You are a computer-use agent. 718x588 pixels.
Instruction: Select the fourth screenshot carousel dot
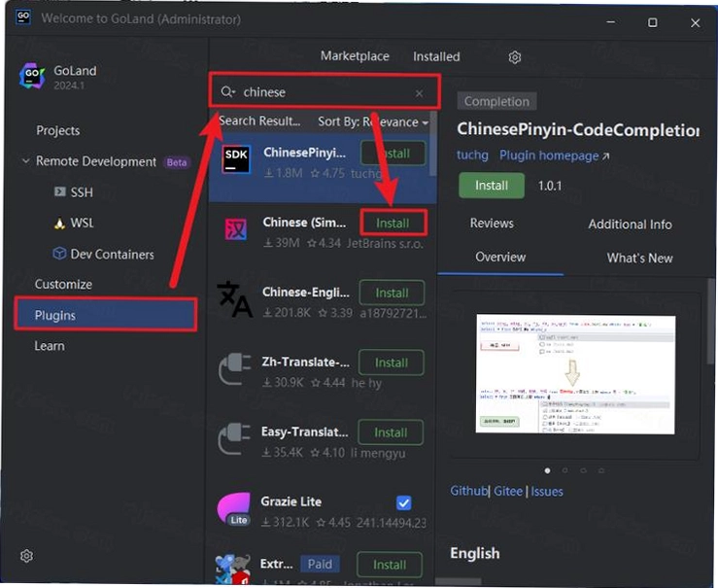click(x=600, y=470)
